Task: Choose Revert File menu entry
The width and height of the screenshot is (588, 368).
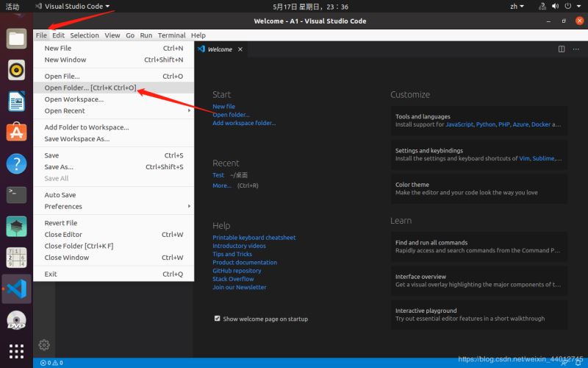Action: pos(114,223)
